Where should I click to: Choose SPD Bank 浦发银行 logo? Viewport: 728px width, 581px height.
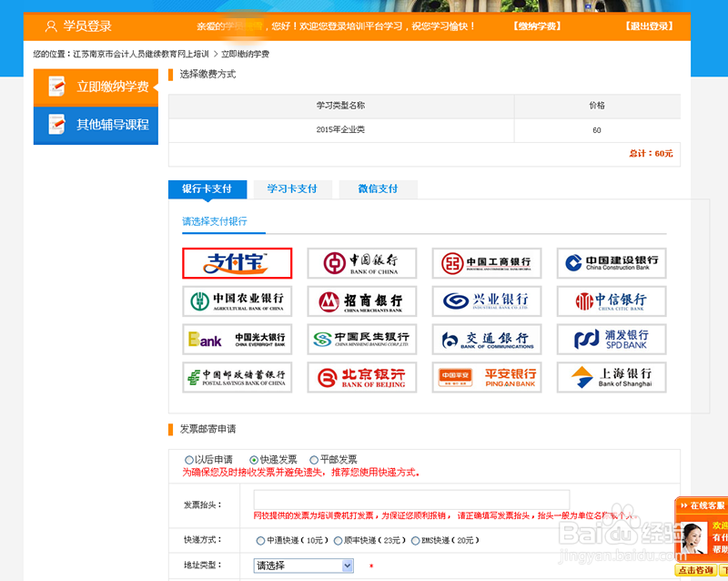point(612,340)
